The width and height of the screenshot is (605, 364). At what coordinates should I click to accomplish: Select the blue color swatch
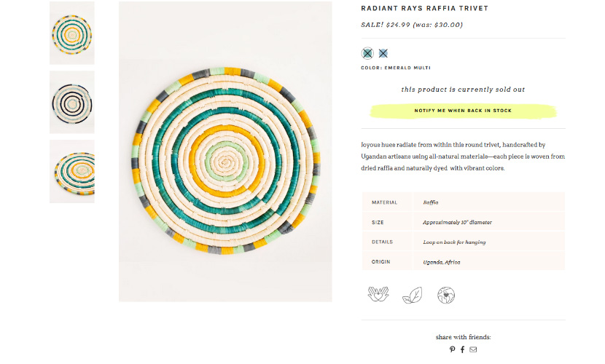(383, 53)
